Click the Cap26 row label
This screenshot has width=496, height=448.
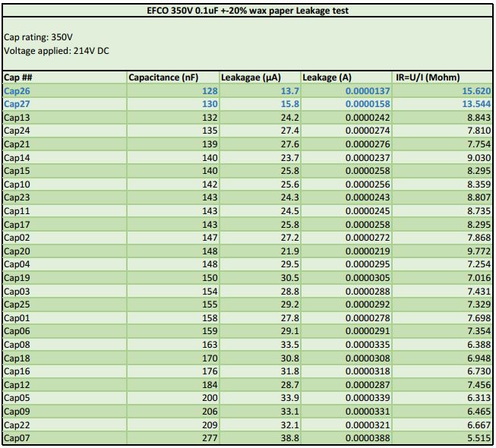(17, 91)
